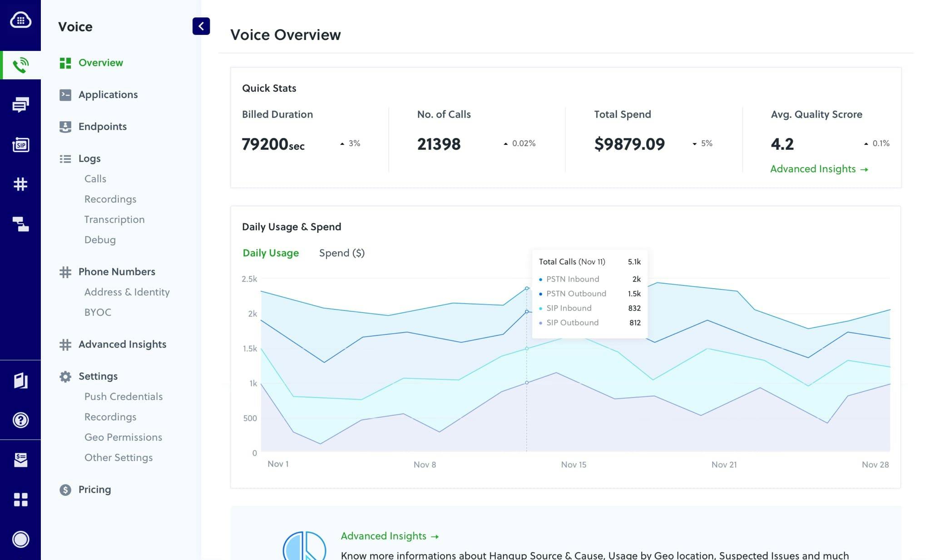Viewport: 930px width, 560px height.
Task: Click the cloud logo at top left
Action: tap(20, 20)
